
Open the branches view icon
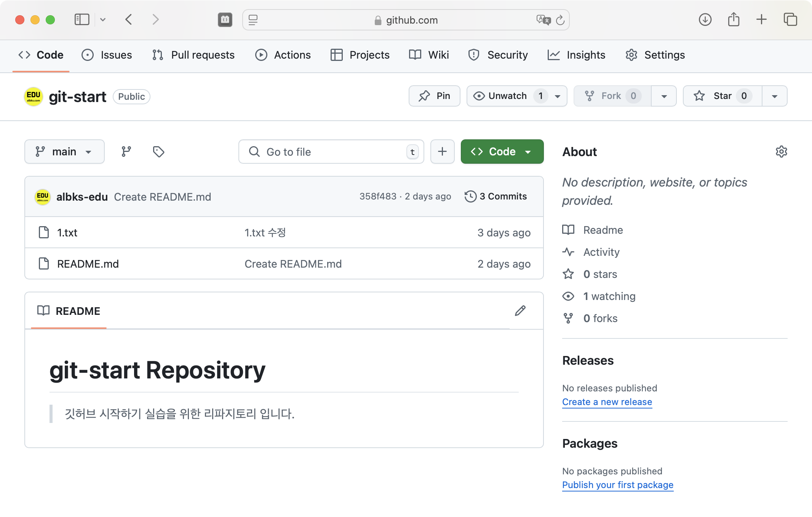[126, 152]
